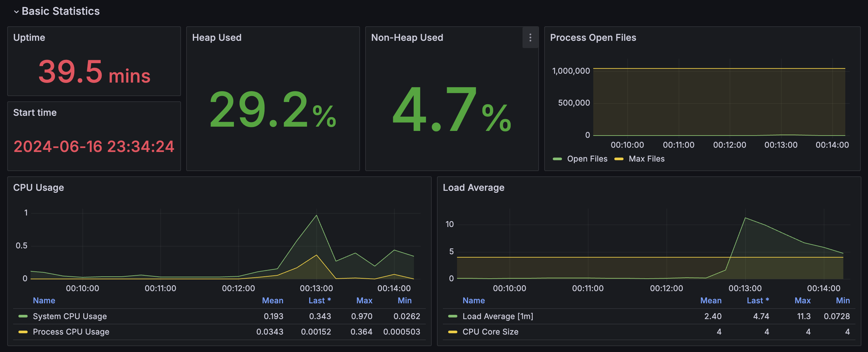Sort CPU Usage legend by Last *
Viewport: 868px width, 352px height.
click(x=319, y=300)
